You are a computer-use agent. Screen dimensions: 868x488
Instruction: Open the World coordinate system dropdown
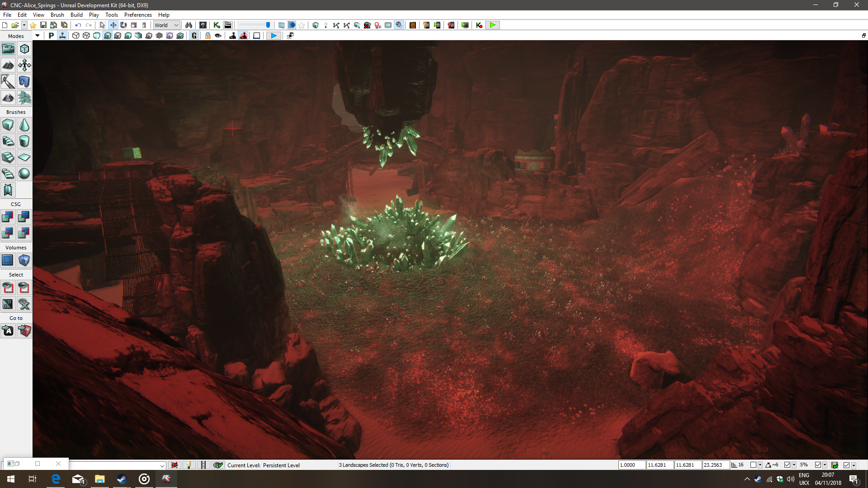(167, 25)
